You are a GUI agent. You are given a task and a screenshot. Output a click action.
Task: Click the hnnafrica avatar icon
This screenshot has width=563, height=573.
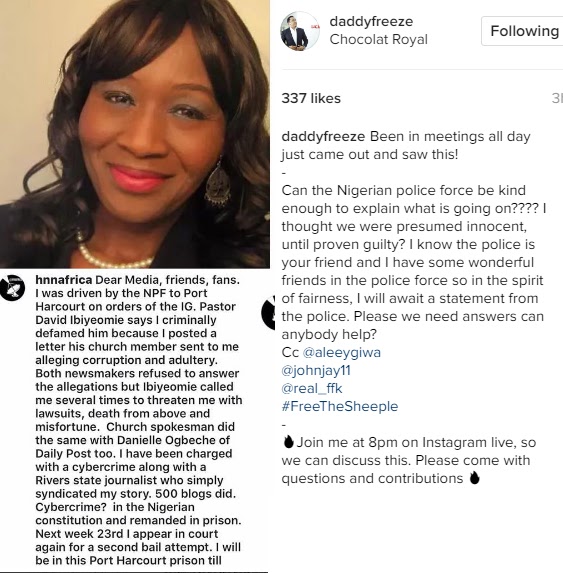pyautogui.click(x=12, y=288)
